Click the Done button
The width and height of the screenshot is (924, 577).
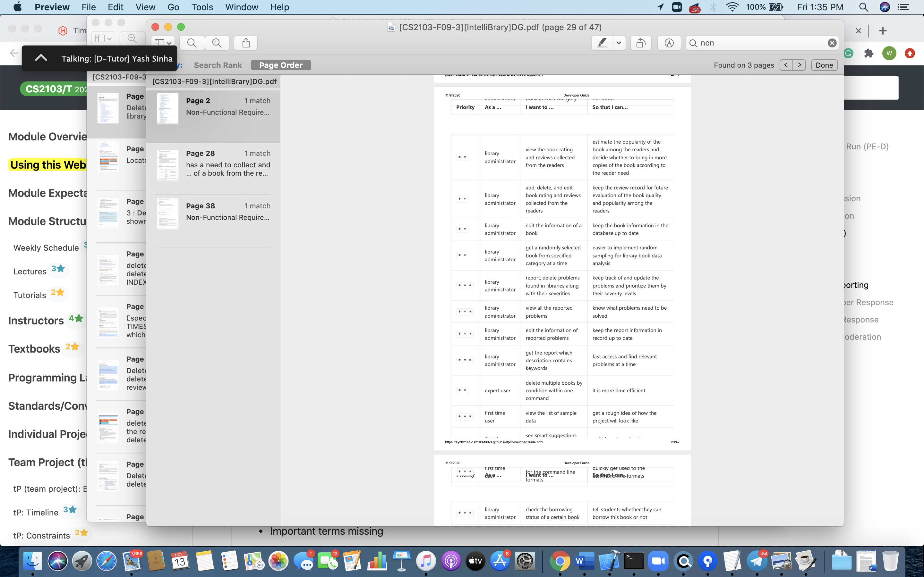tap(824, 65)
